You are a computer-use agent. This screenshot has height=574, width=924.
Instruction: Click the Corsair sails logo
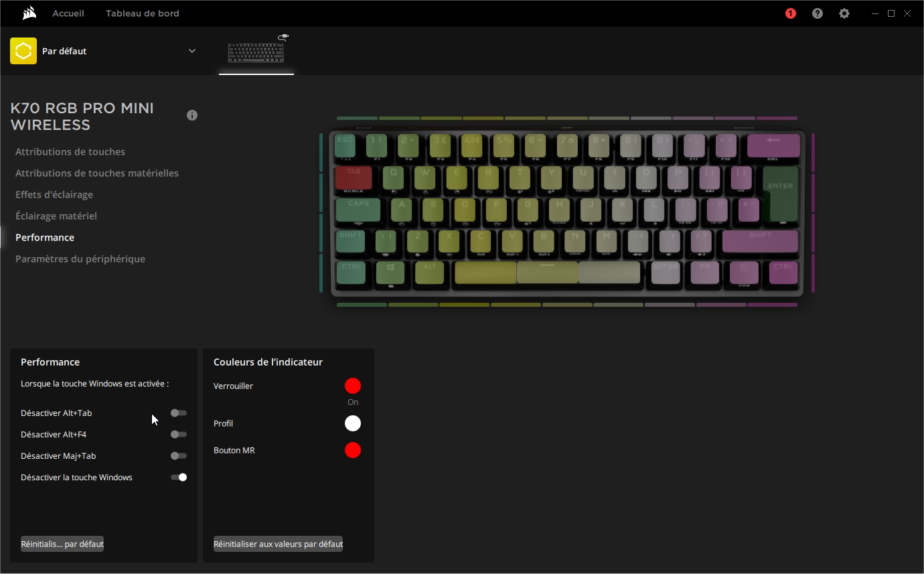tap(29, 13)
